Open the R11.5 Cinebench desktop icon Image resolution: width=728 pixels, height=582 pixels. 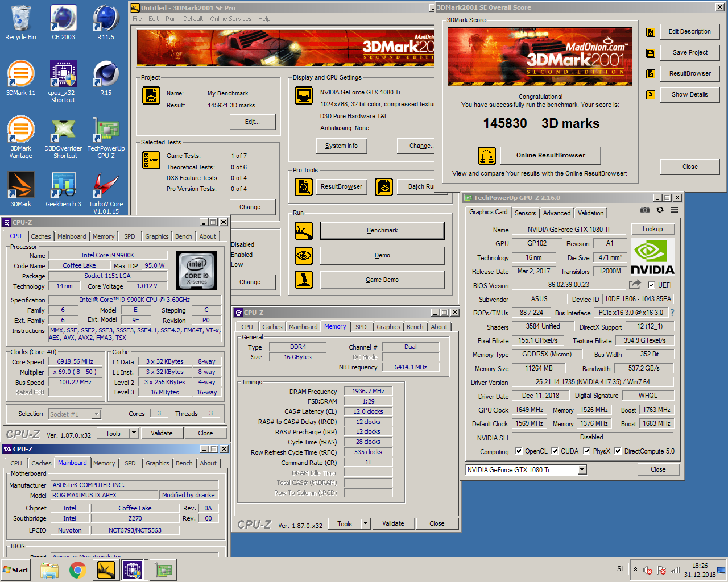coord(106,23)
